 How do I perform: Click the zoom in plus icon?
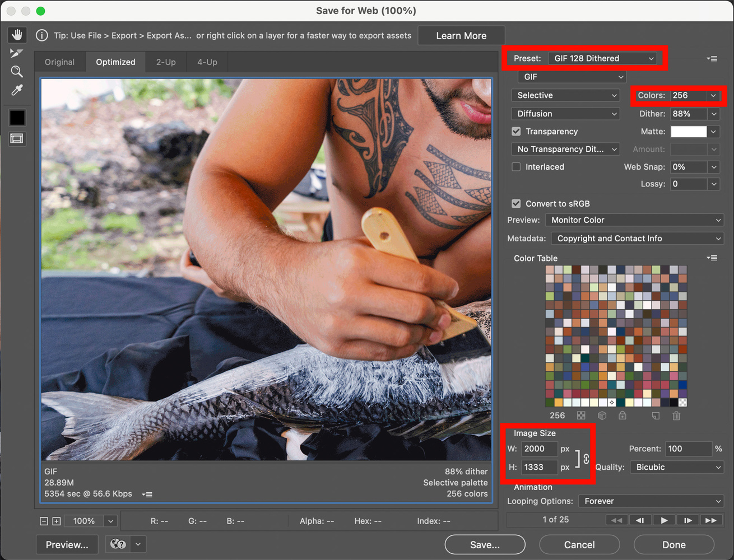click(56, 521)
